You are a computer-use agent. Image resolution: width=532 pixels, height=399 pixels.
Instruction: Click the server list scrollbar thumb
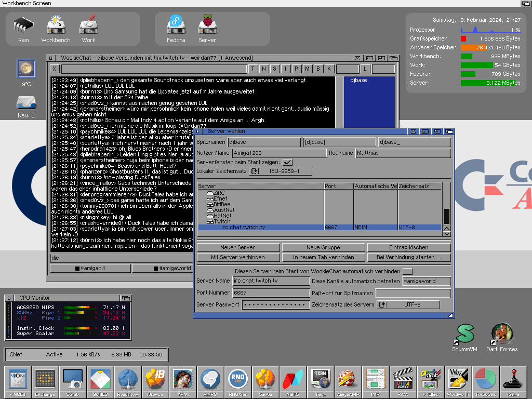447,216
